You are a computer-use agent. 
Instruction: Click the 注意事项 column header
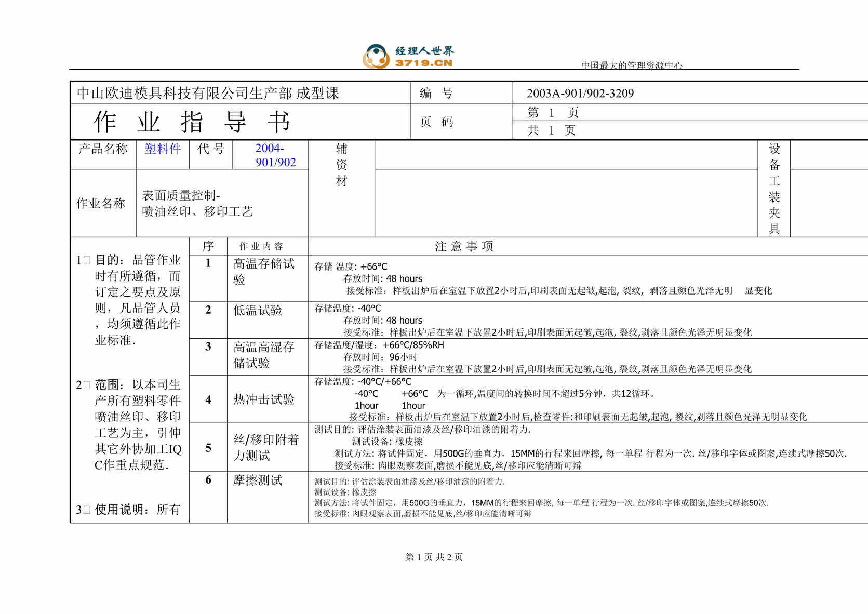[464, 246]
